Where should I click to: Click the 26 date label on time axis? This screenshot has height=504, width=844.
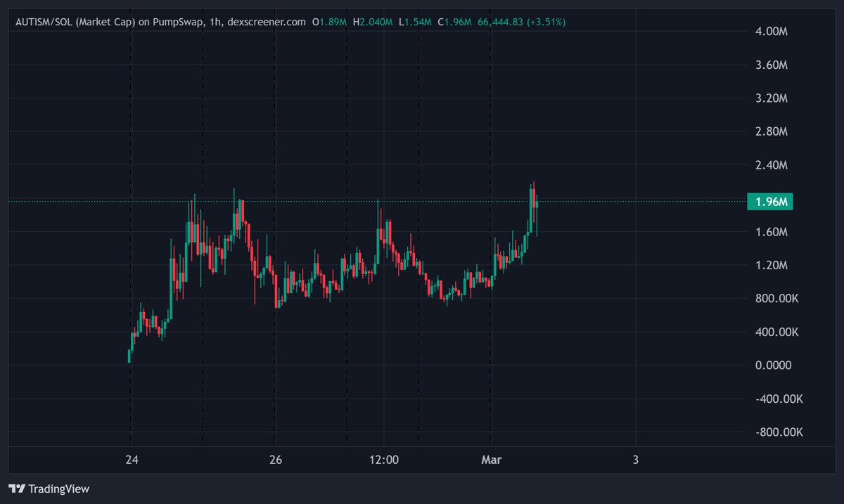pos(275,460)
